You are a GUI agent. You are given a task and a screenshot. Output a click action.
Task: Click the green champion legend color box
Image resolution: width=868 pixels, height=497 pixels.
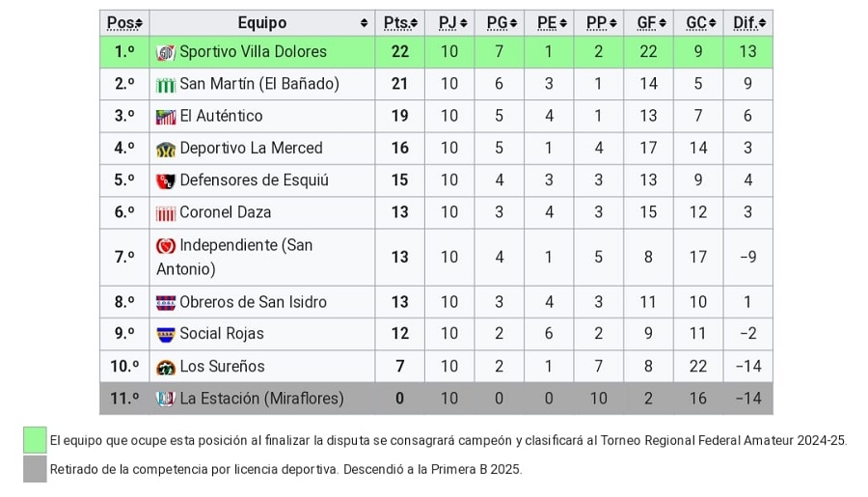click(x=35, y=440)
